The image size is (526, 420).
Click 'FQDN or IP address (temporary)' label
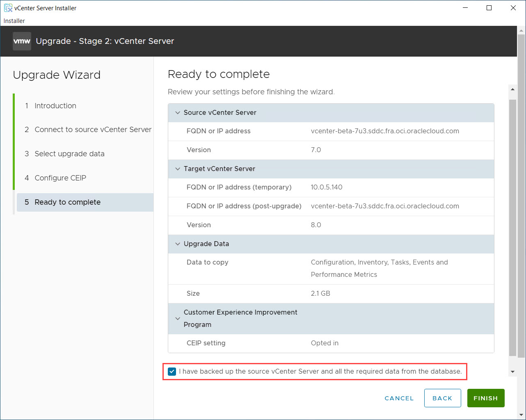pyautogui.click(x=239, y=187)
